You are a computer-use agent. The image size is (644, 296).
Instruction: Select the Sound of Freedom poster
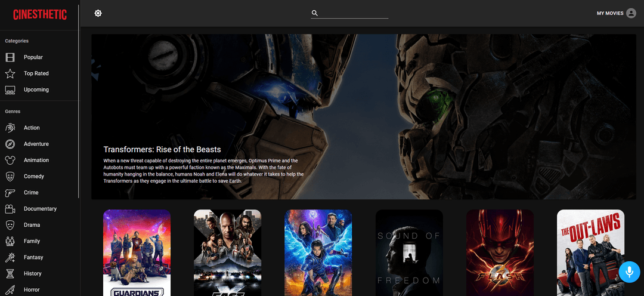[409, 252]
